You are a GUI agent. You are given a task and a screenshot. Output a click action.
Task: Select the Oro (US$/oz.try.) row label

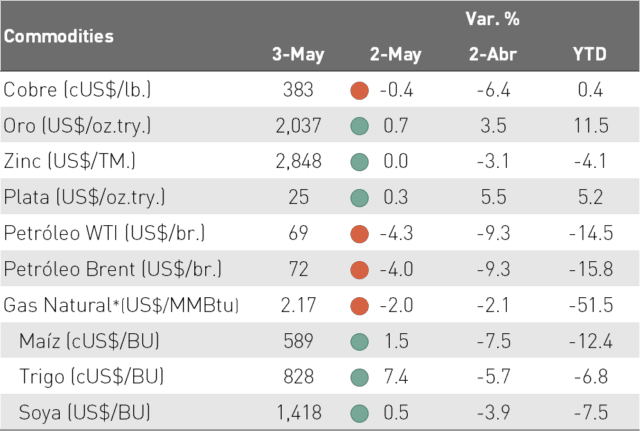77,126
